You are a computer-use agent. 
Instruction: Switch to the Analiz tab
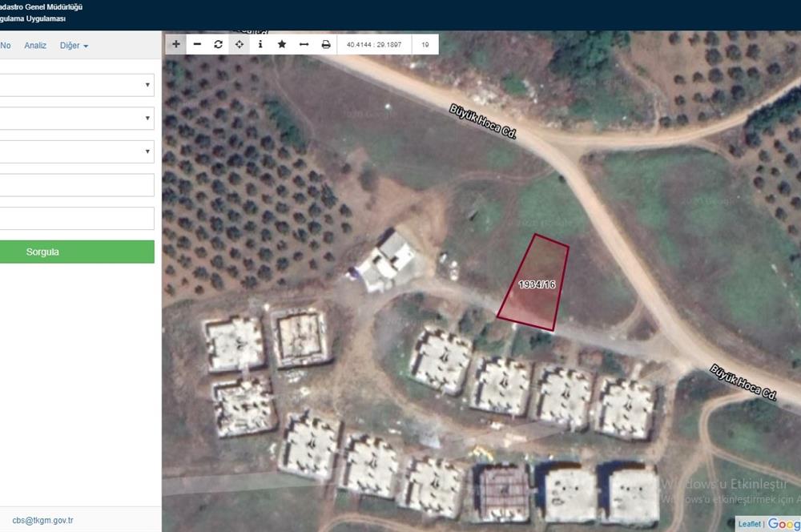coord(35,46)
